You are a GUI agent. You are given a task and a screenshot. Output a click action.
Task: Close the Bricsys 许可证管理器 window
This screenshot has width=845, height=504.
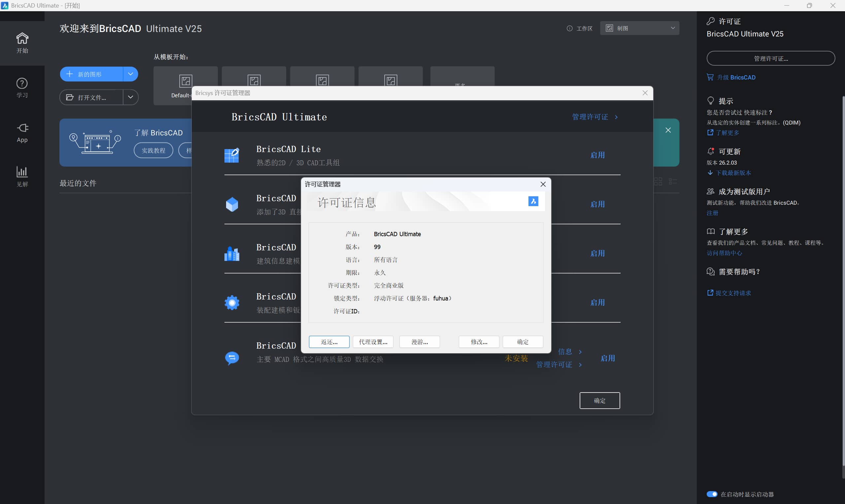645,93
